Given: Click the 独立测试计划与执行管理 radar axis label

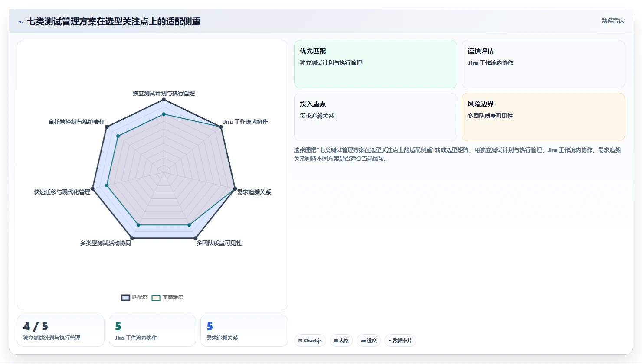Looking at the screenshot, I should [164, 93].
